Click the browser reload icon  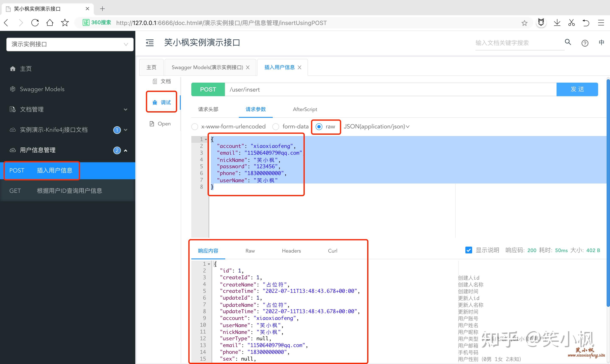click(x=35, y=23)
